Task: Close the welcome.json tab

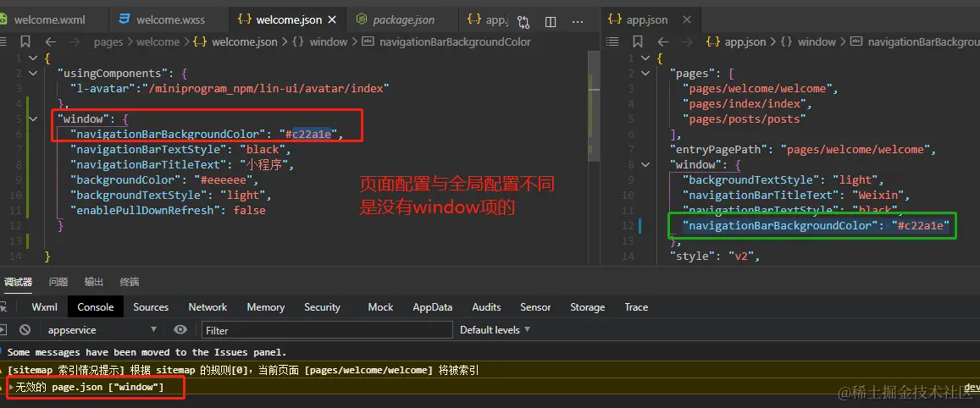Action: (333, 20)
